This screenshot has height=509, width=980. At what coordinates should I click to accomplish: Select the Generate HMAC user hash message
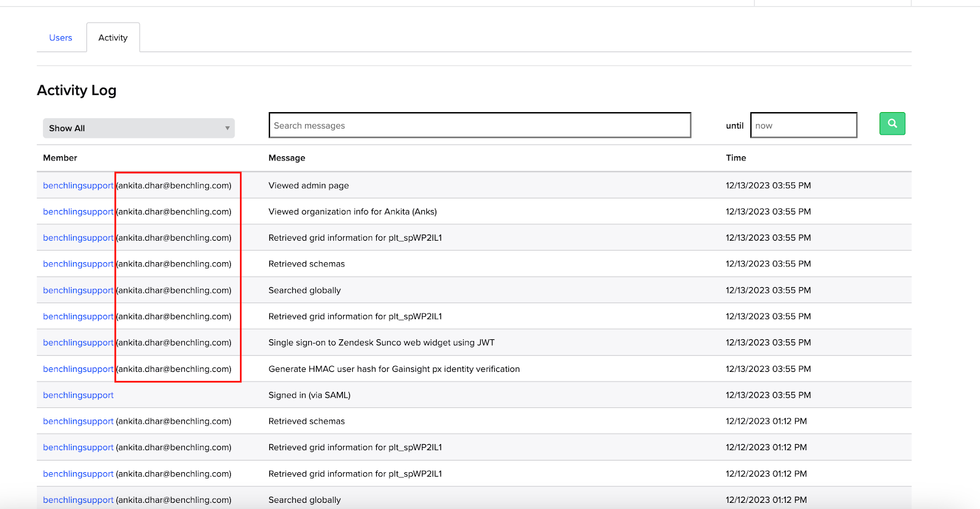tap(394, 369)
